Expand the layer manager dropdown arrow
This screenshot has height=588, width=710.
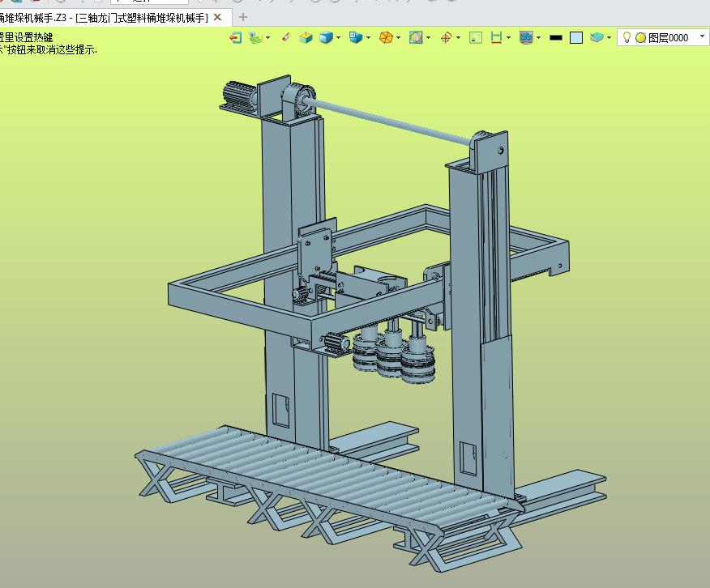tap(609, 37)
